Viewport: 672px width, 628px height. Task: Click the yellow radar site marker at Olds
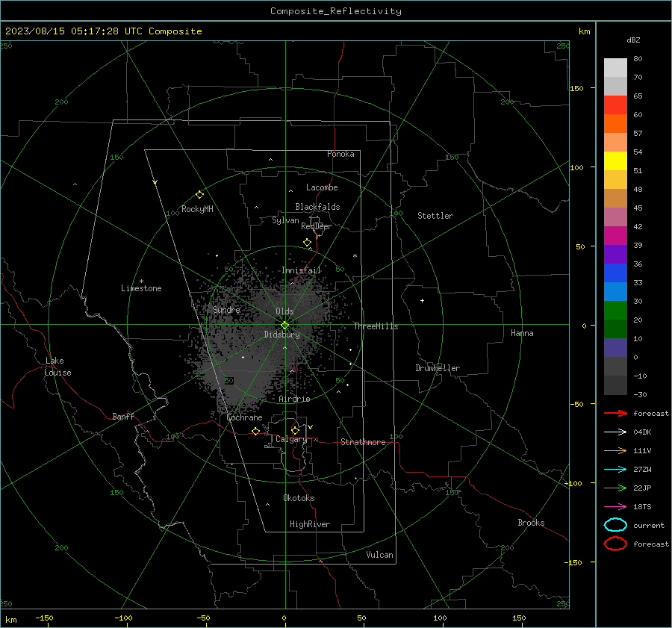(x=284, y=326)
